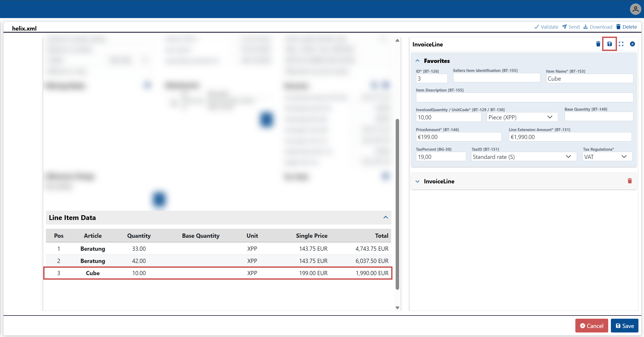Collapse the Line Item Data section

386,217
